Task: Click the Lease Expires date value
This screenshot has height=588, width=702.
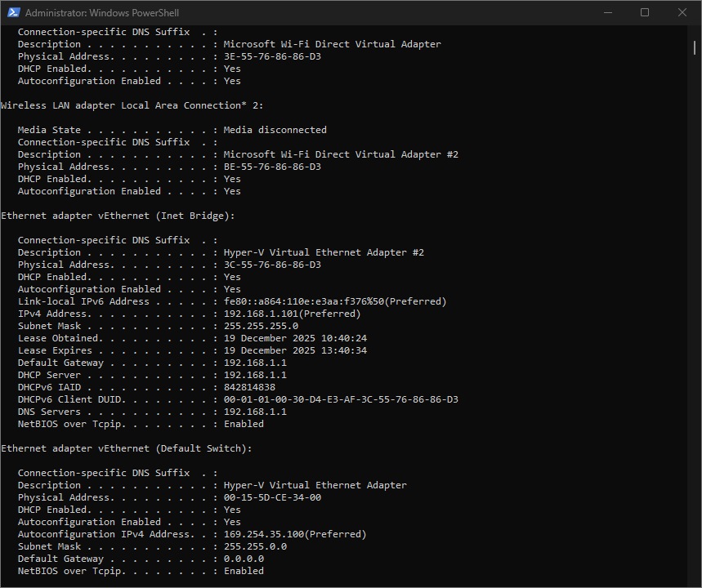Action: tap(295, 350)
